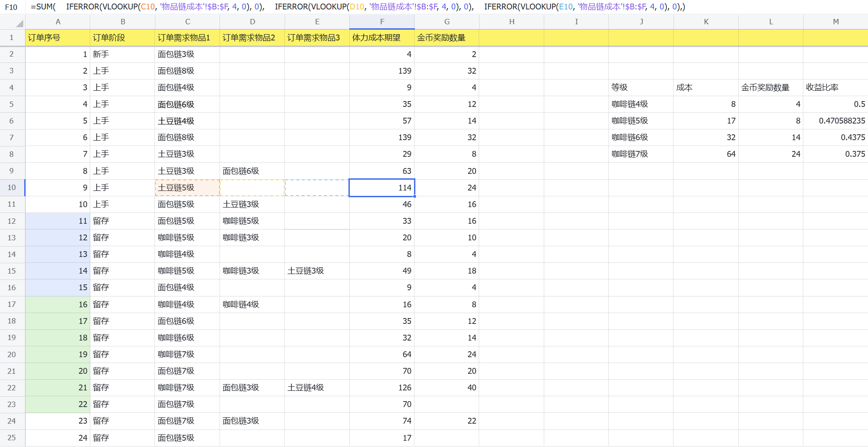The height and width of the screenshot is (447, 868).
Task: Click 新手 cell in row 2
Action: pos(123,54)
